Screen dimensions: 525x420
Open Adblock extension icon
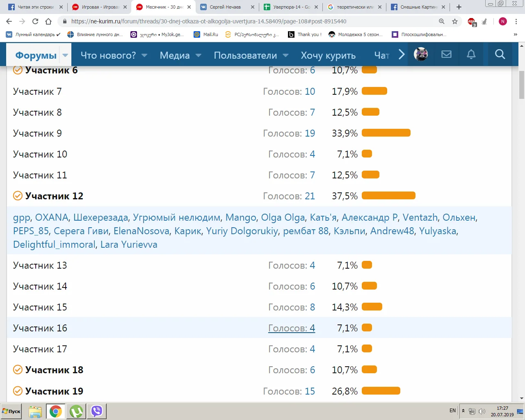click(x=472, y=22)
